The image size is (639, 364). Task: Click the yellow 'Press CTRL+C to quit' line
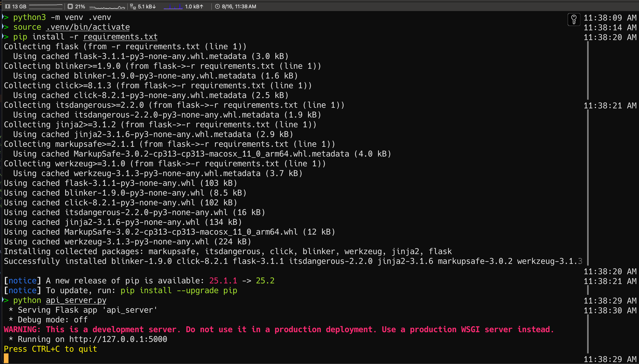click(50, 349)
